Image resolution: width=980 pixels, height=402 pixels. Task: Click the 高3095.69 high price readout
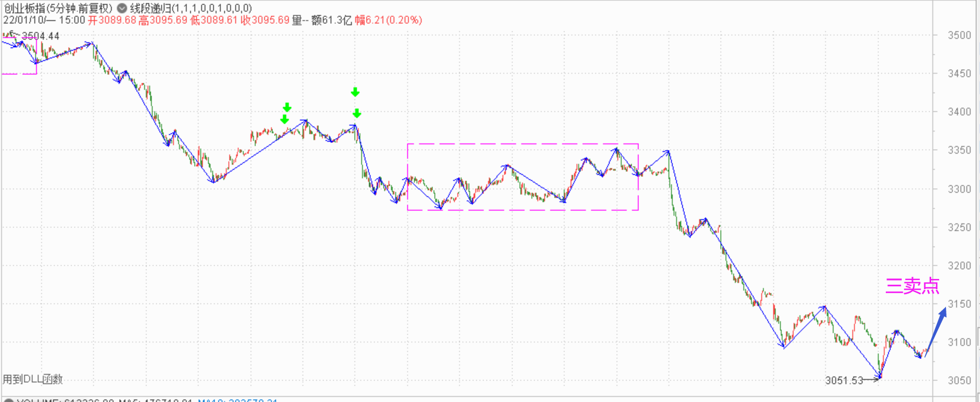click(x=163, y=20)
